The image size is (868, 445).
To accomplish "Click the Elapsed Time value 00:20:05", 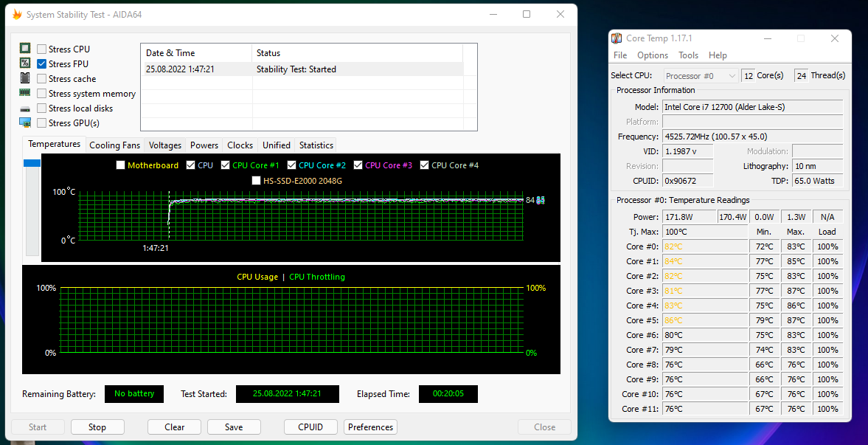I will (x=448, y=394).
